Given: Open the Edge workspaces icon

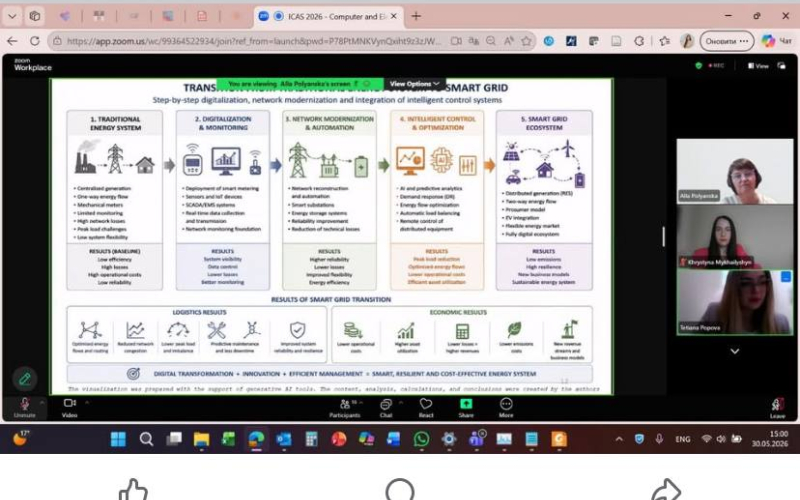Looking at the screenshot, I should pos(35,16).
